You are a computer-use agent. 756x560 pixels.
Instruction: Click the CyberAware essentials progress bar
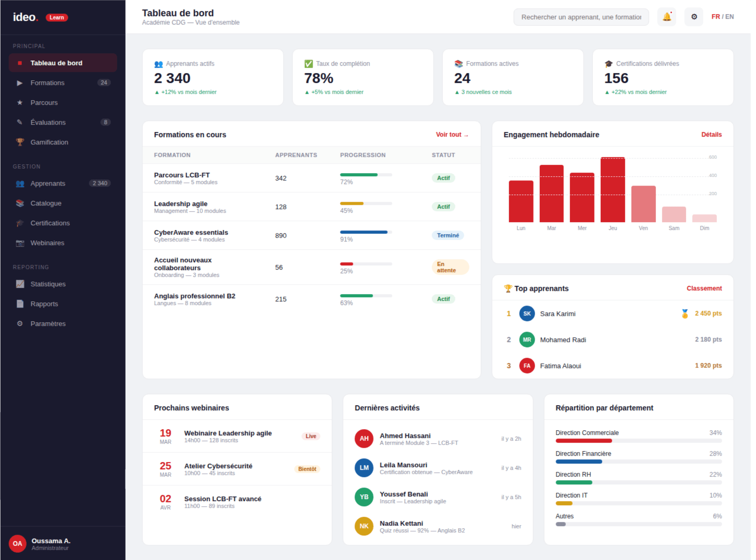[x=366, y=232]
